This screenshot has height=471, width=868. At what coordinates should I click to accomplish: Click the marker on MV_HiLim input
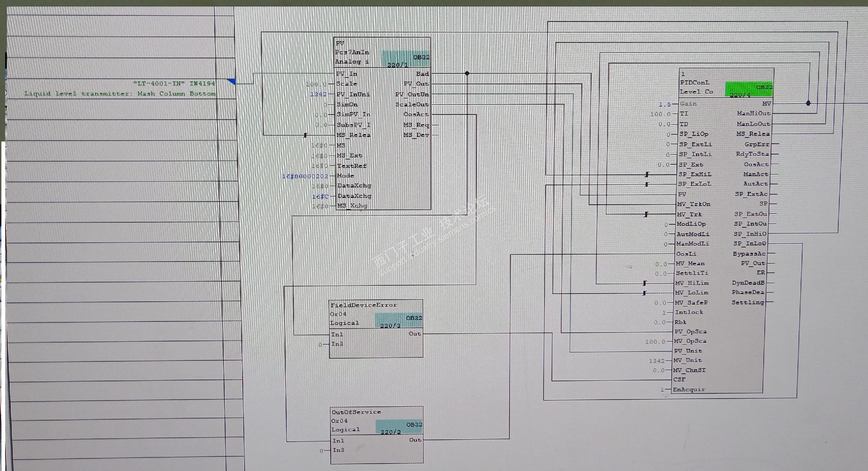(644, 283)
